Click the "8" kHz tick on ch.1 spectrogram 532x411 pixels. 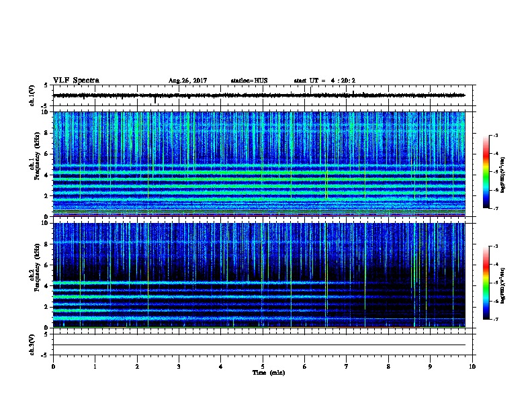[47, 133]
